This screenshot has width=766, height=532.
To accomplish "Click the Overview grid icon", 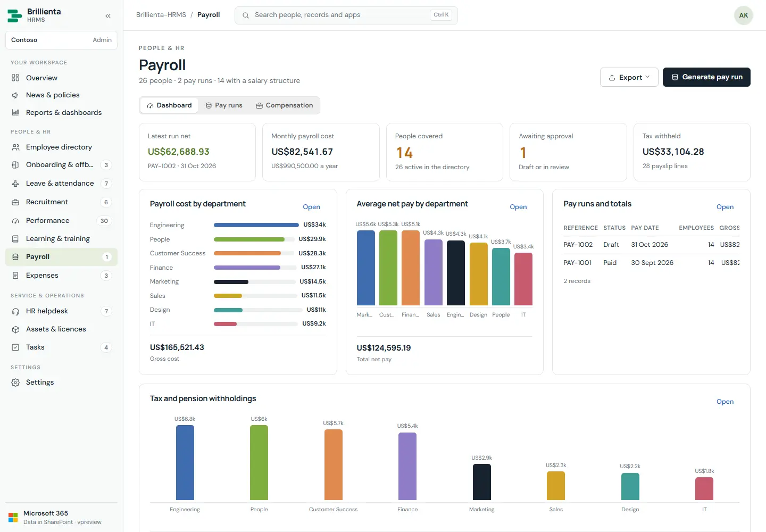I will (15, 78).
